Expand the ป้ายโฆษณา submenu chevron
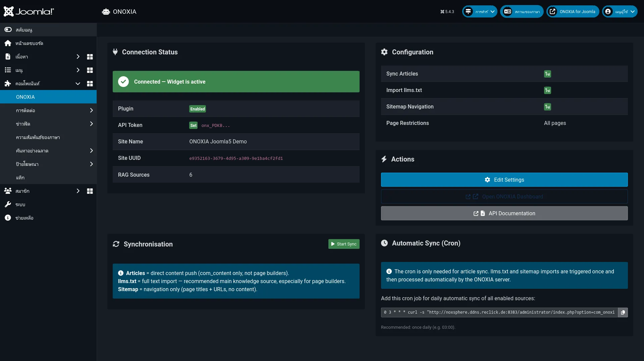The height and width of the screenshot is (361, 644). point(91,164)
